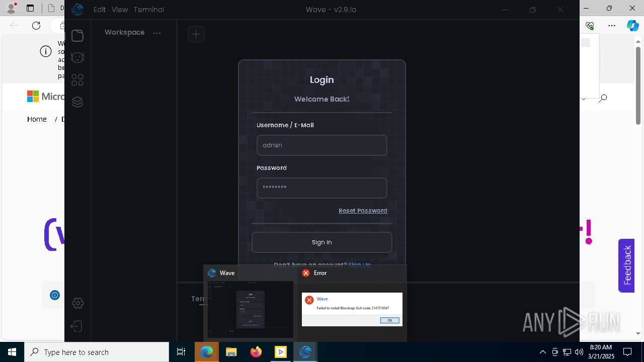Screen dimensions: 644x362
Task: Open File Explorer from taskbar
Action: point(231,352)
